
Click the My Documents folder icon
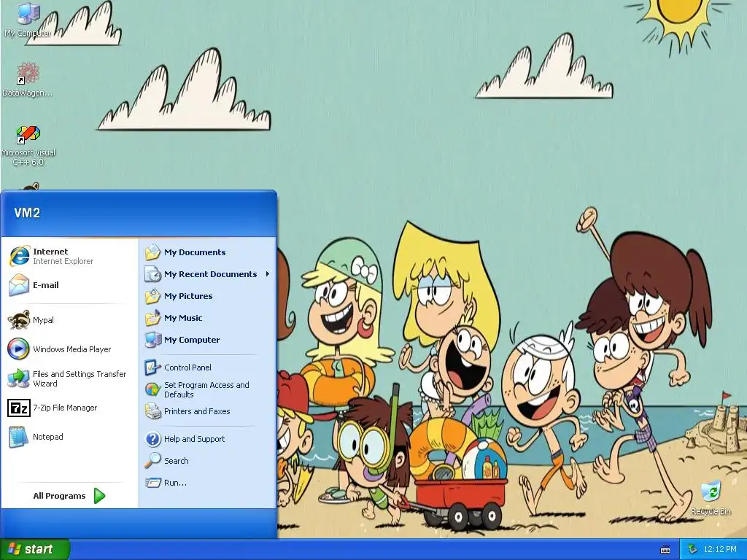pyautogui.click(x=152, y=252)
